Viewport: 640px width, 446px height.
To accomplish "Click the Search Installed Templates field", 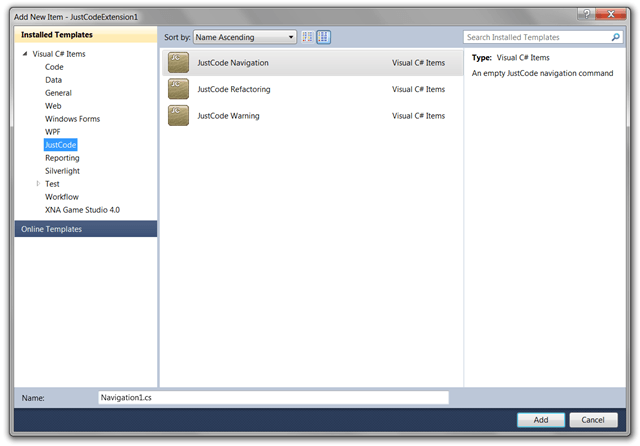I will [543, 37].
